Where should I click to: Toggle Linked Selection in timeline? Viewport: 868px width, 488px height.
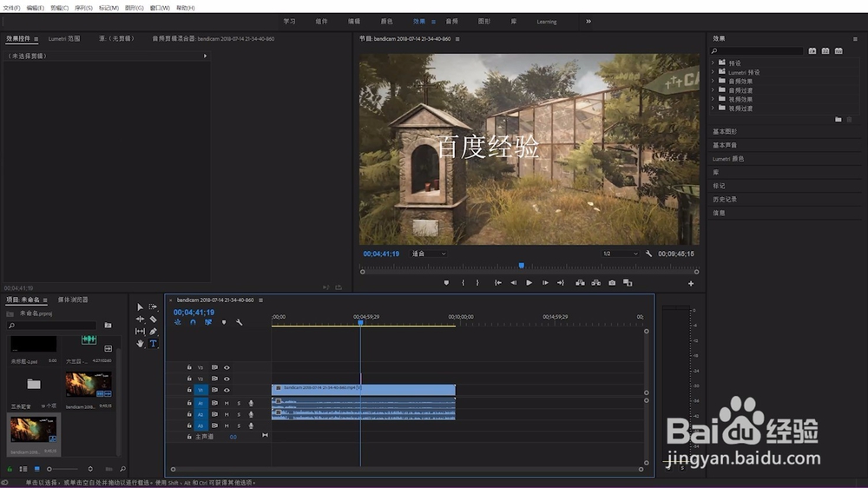[208, 322]
